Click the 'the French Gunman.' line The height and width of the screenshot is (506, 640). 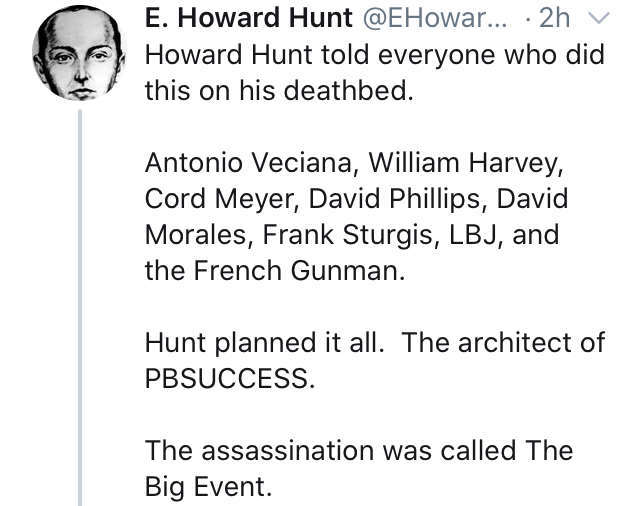point(275,271)
